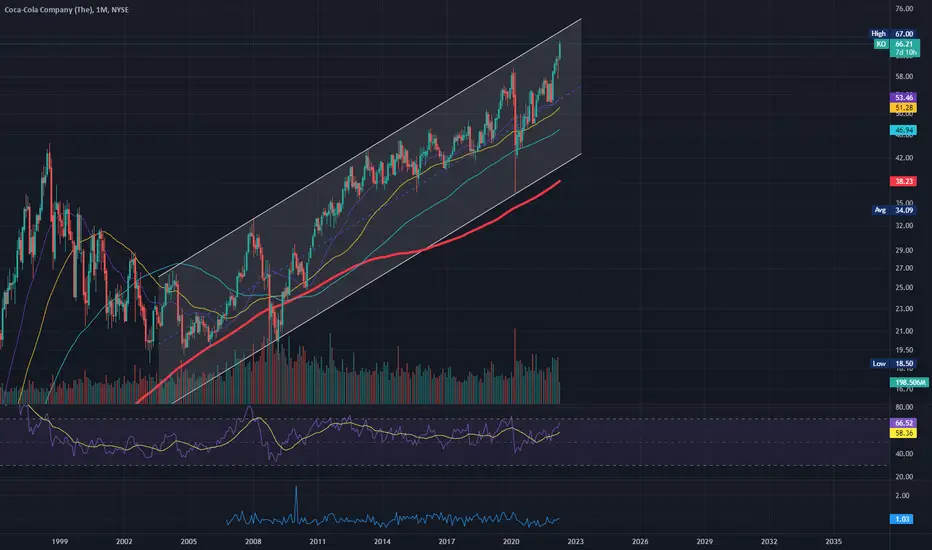Click the 1999 label on time axis
The image size is (932, 550).
pos(59,542)
